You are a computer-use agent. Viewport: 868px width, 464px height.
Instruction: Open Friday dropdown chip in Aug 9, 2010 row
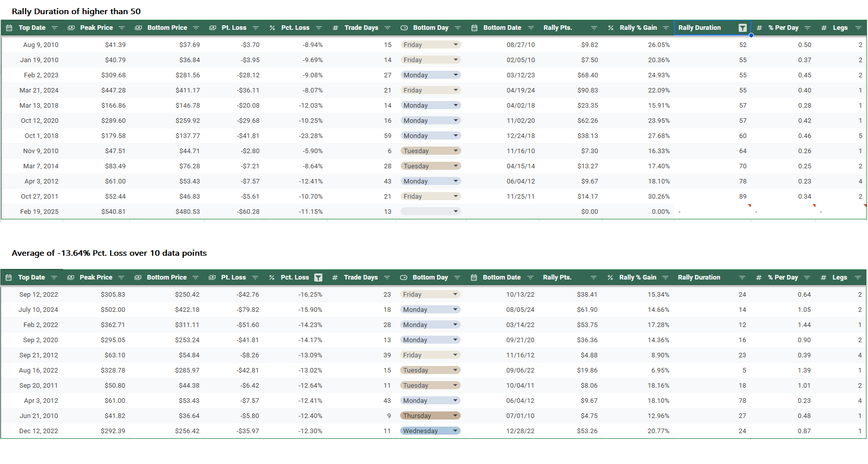430,45
